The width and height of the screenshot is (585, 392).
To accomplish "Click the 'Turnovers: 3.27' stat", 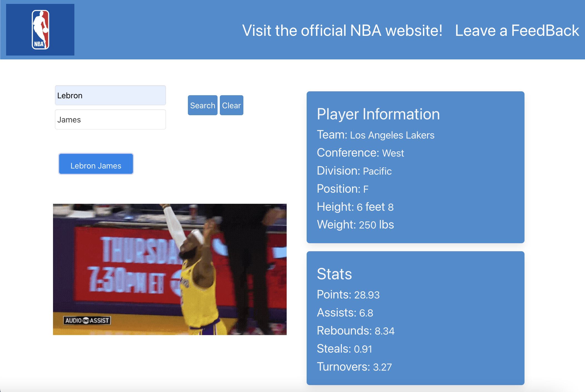I will (x=354, y=367).
